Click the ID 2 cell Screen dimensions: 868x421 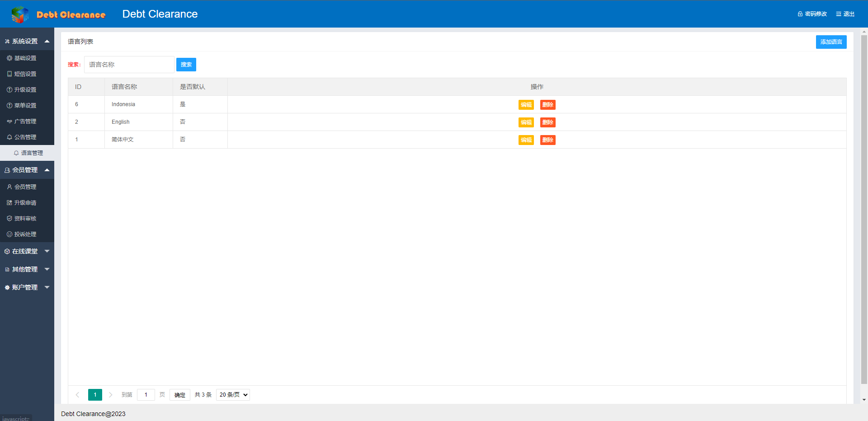click(x=86, y=122)
